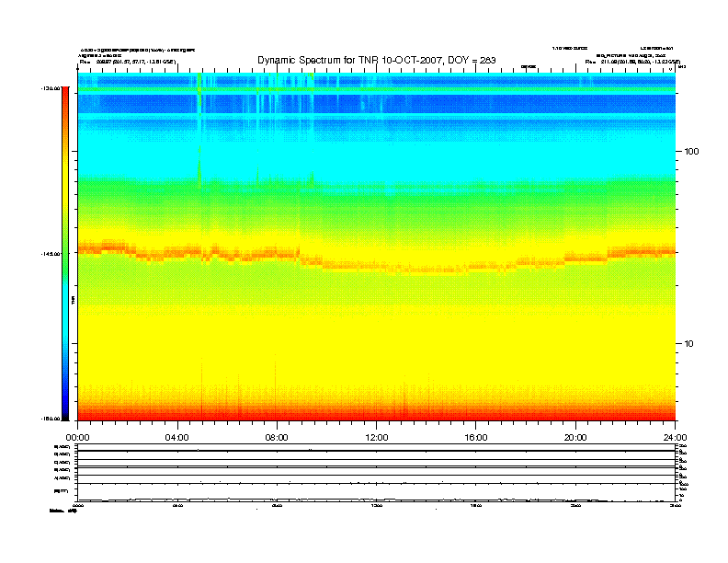Screen dimensions: 728x563
Task: Click the "100" frequency axis label
Action: (691, 152)
